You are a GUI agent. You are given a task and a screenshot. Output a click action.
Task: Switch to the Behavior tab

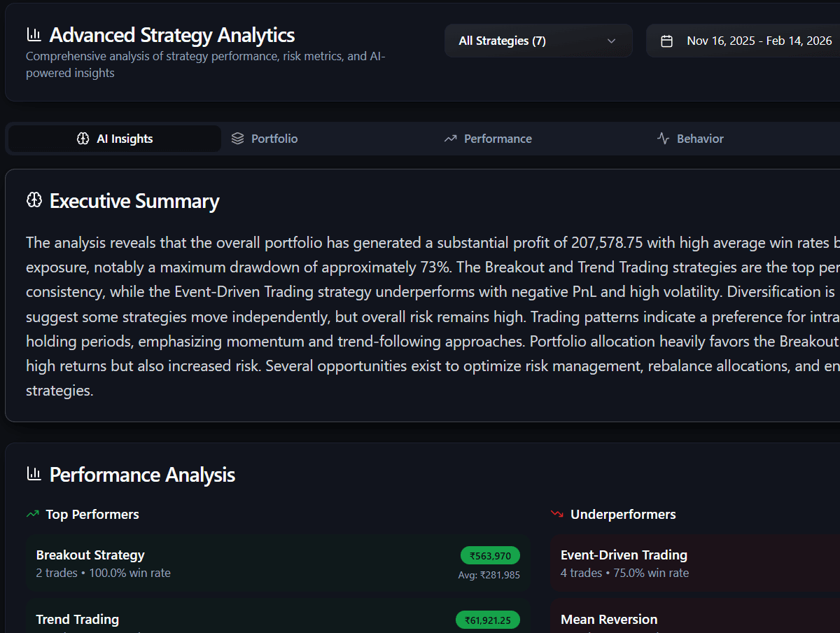tap(699, 139)
